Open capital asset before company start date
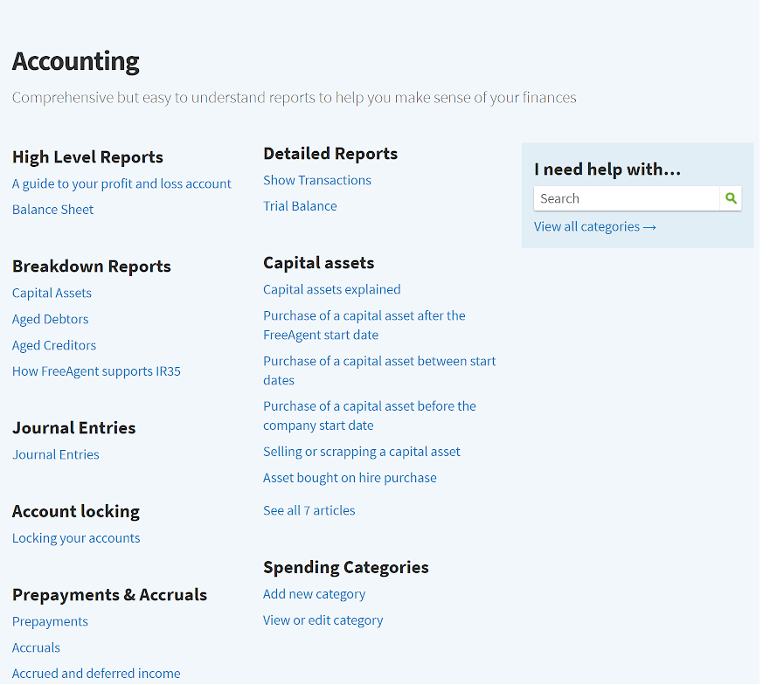The image size is (784, 685). pyautogui.click(x=370, y=416)
